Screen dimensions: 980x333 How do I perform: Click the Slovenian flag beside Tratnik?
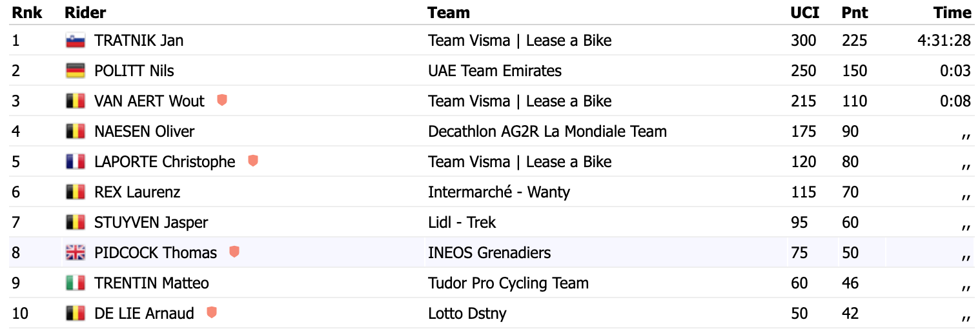[x=76, y=41]
